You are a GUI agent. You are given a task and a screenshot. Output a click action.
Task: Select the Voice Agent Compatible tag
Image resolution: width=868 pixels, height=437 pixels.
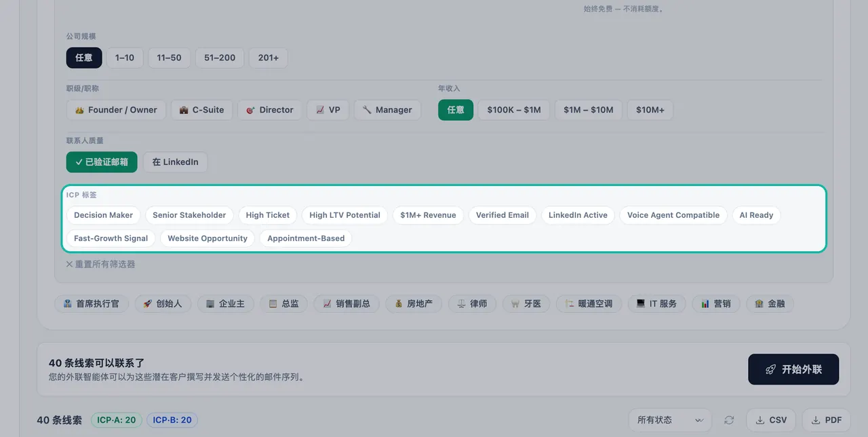point(673,215)
